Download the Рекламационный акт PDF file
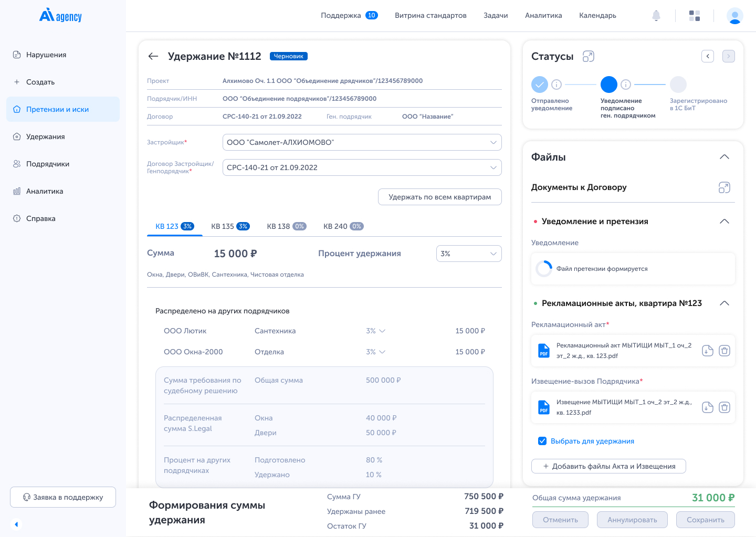The image size is (756, 537). [x=708, y=351]
